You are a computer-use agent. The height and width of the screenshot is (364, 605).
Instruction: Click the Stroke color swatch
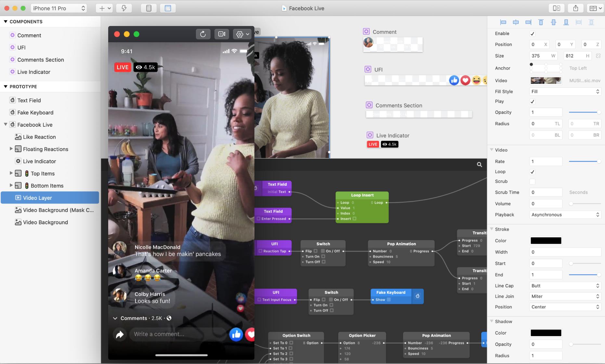coord(546,240)
